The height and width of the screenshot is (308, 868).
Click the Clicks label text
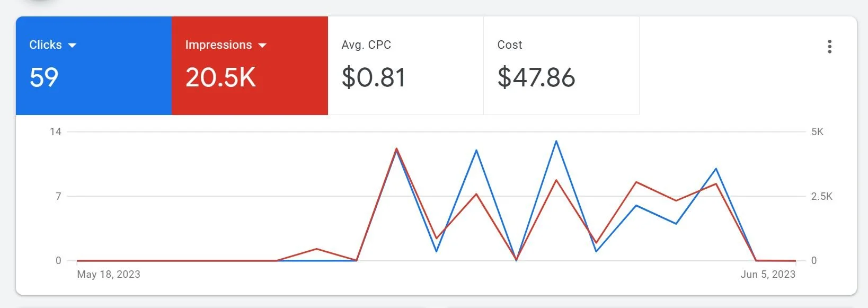tap(46, 45)
